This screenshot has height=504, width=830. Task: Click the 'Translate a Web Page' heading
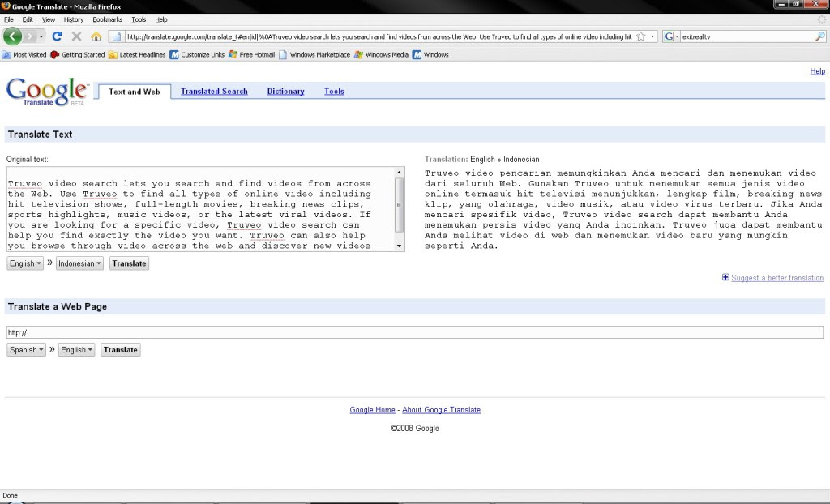[58, 306]
